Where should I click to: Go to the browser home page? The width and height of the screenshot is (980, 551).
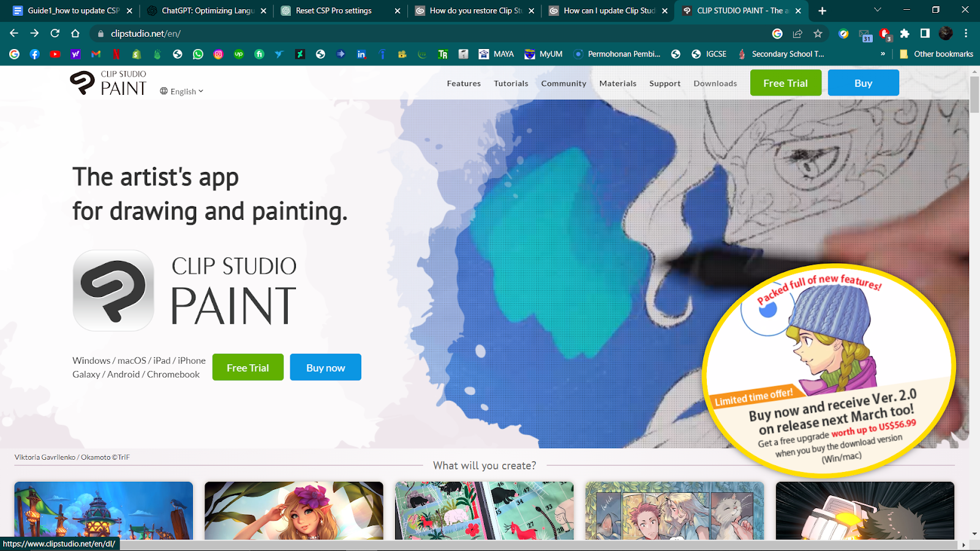75,33
